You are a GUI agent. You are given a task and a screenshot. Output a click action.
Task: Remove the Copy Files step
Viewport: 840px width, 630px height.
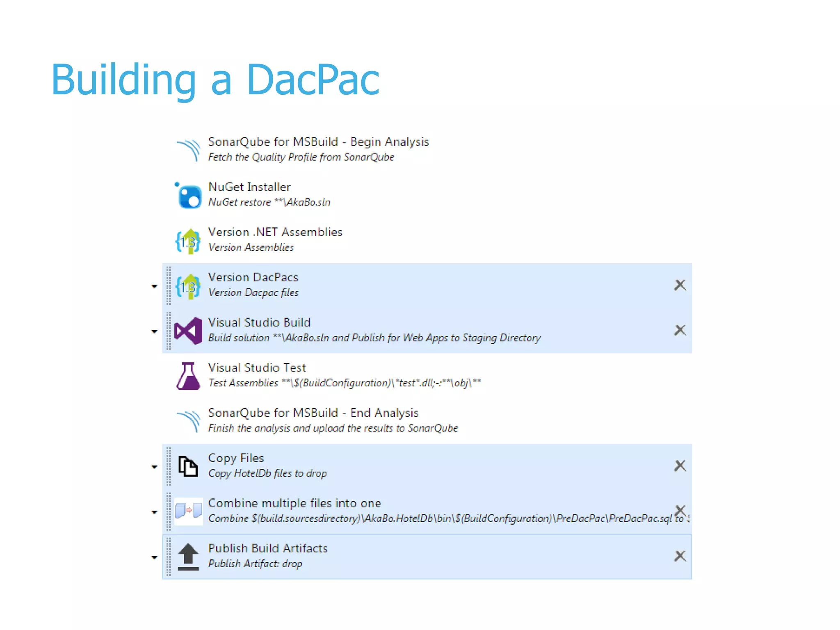tap(680, 466)
